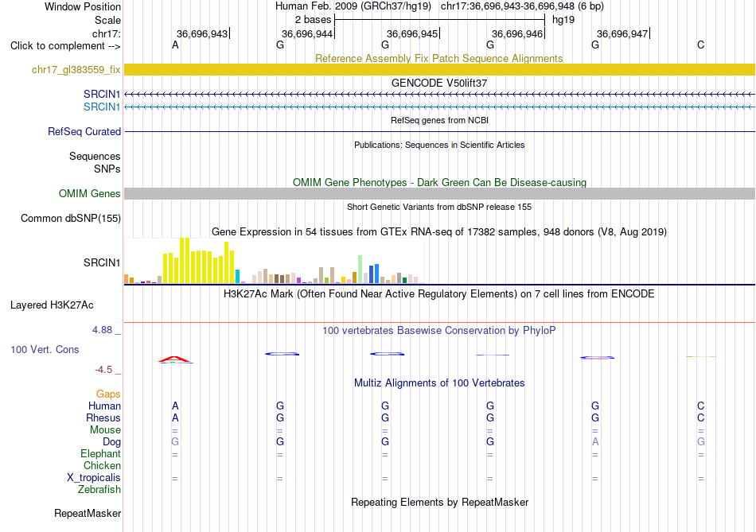Viewport: 756px width, 532px height.
Task: Select the Elephant species label
Action: tap(100, 453)
